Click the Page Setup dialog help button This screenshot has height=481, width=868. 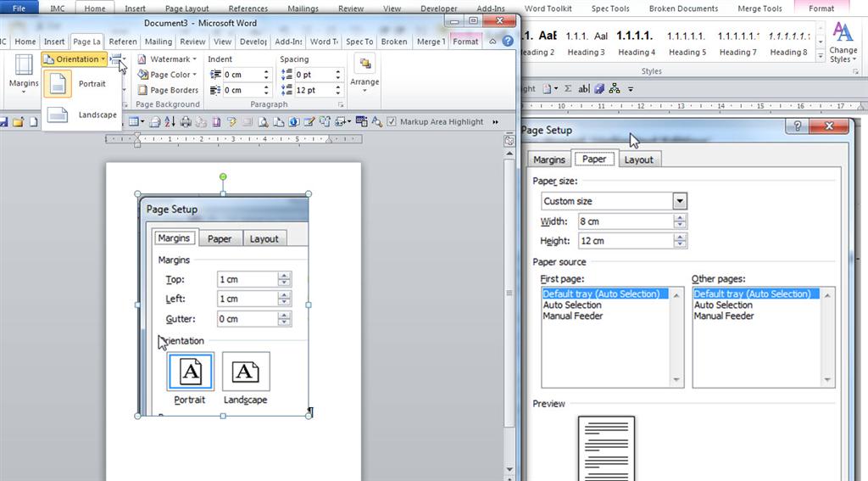tap(797, 126)
